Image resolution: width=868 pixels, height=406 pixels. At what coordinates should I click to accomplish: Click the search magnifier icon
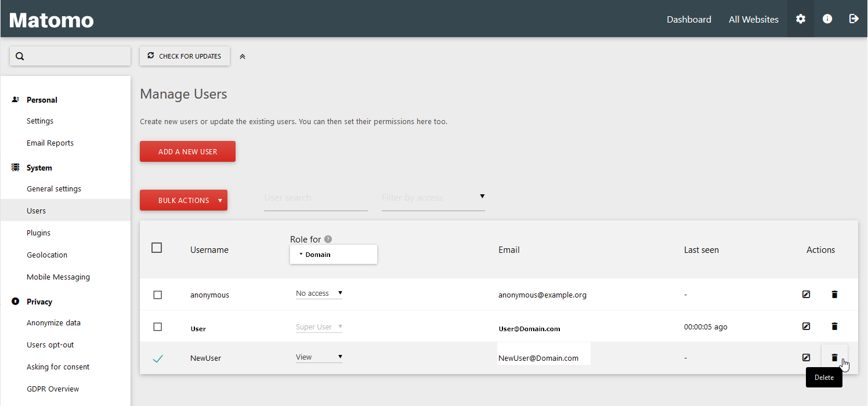coord(20,56)
